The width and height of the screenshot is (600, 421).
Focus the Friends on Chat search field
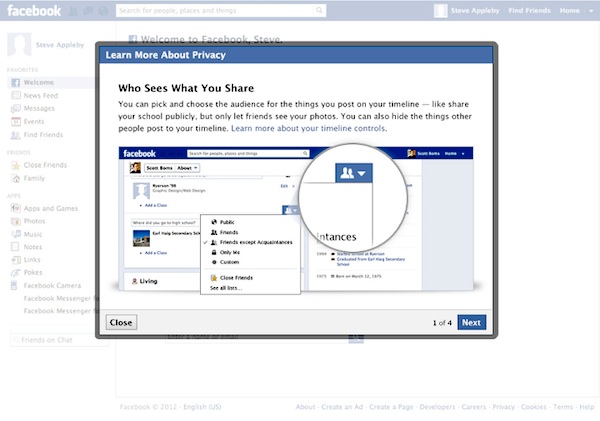click(x=59, y=340)
